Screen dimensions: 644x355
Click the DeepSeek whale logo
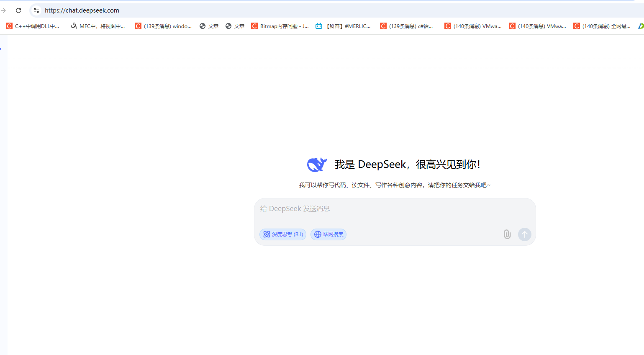coord(317,165)
